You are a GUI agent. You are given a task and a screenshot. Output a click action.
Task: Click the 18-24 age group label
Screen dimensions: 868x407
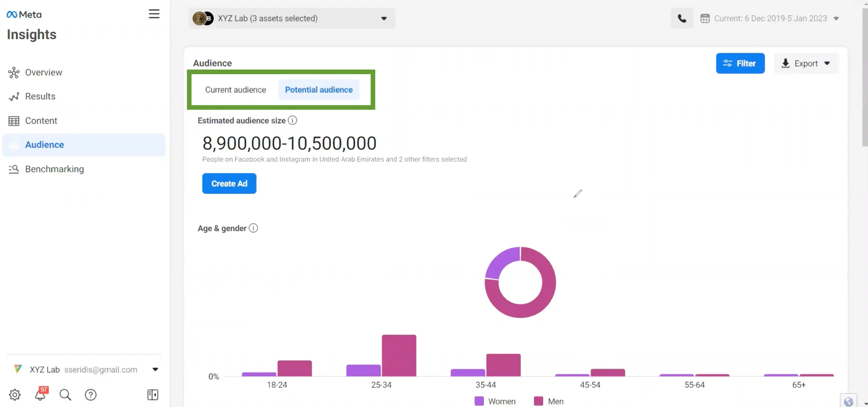pyautogui.click(x=277, y=385)
